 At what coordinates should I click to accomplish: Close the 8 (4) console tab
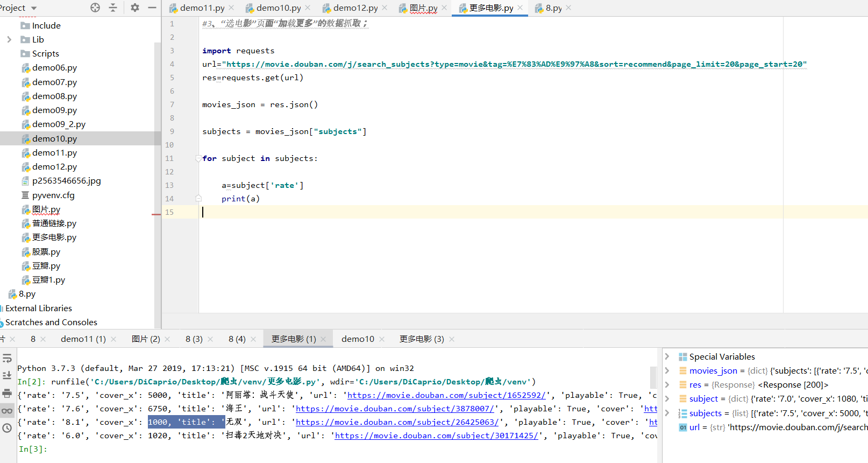[x=254, y=339]
